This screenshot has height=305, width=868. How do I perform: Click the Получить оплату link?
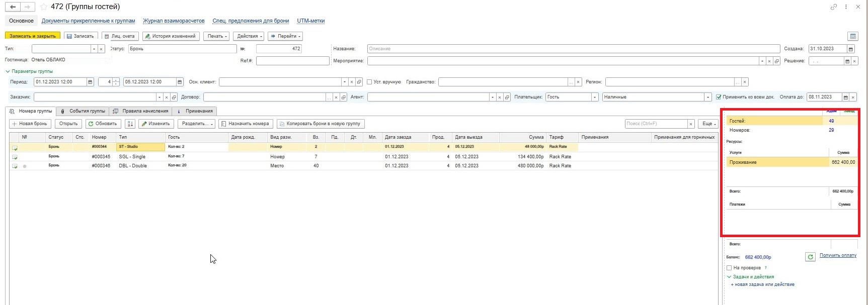[838, 255]
